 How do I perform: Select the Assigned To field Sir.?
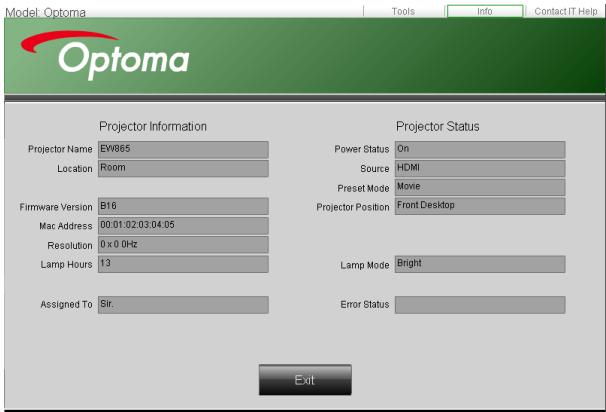183,305
